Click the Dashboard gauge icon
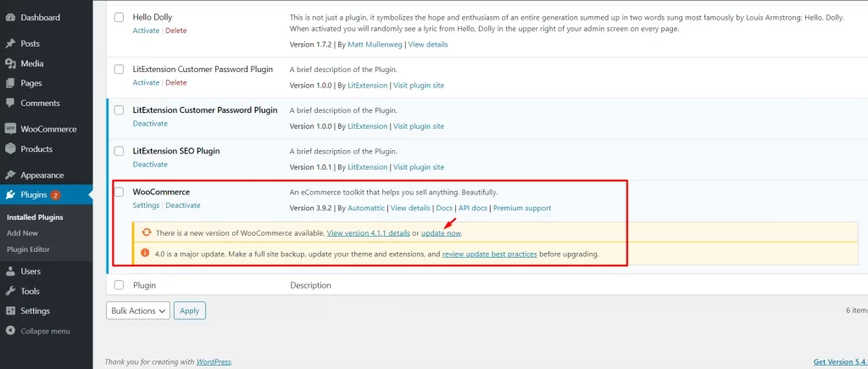Image resolution: width=868 pixels, height=369 pixels. coord(10,17)
